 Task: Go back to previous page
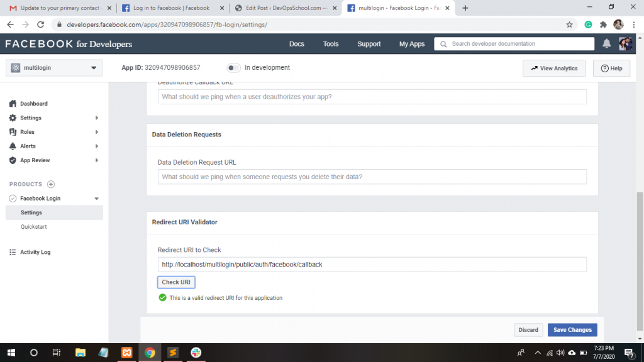pyautogui.click(x=10, y=25)
